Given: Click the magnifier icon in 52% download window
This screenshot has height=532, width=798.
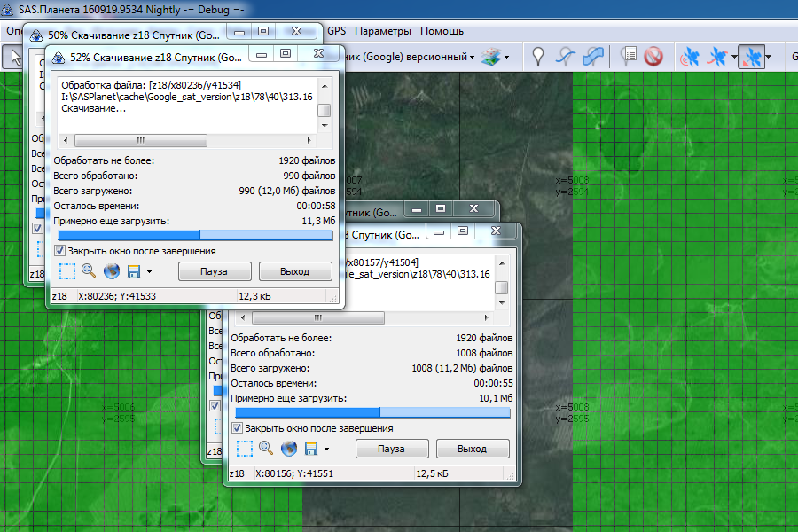Looking at the screenshot, I should tap(89, 271).
